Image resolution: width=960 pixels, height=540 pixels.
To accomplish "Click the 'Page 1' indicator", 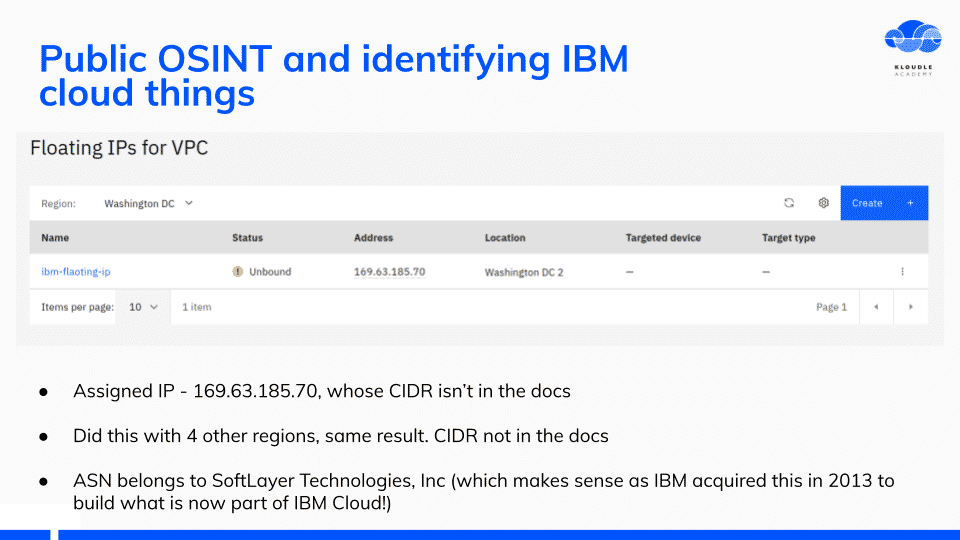I will pyautogui.click(x=831, y=307).
